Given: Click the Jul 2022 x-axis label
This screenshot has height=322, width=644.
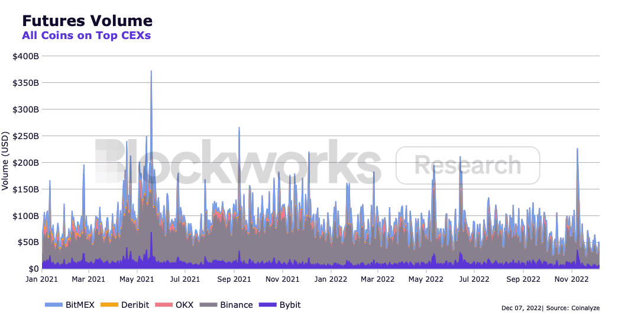Looking at the screenshot, I should (x=474, y=279).
